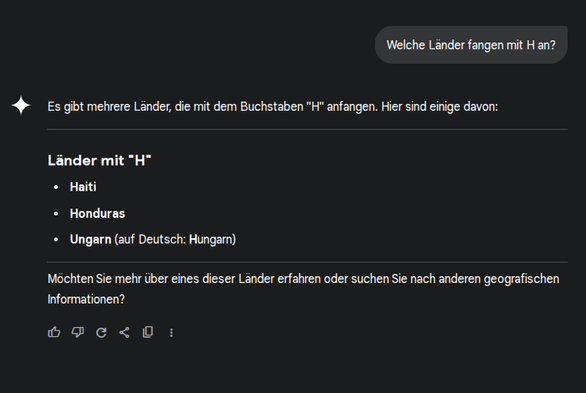This screenshot has height=393, width=586.
Task: Select the user prompt bubble about H countries
Action: (x=471, y=45)
